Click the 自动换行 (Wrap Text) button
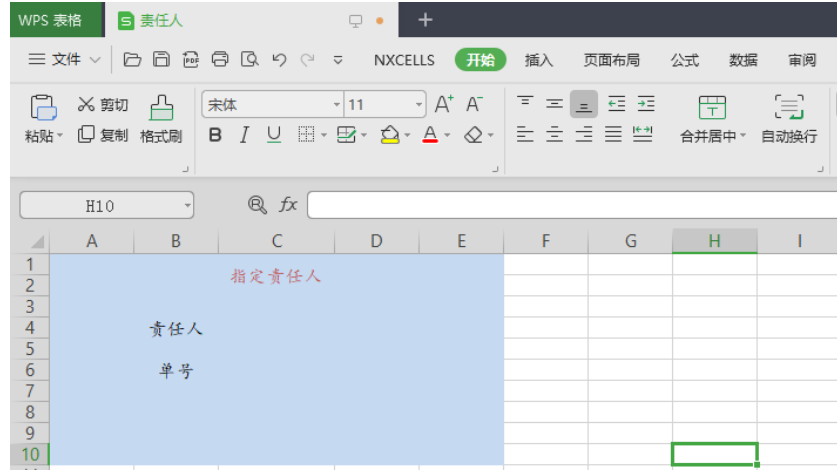This screenshot has height=471, width=837. (x=789, y=118)
